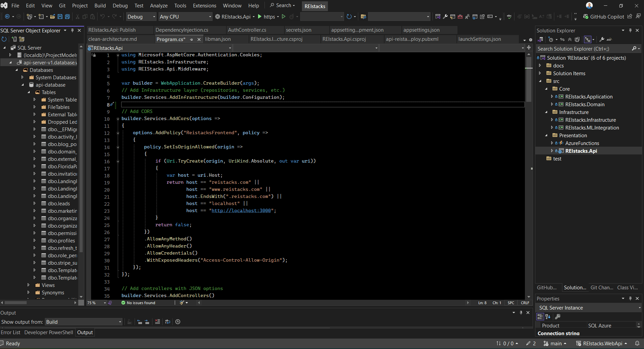Image resolution: width=644 pixels, height=349 pixels.
Task: Toggle auto-hide pin on SQL Server Object Explorer
Action: [72, 30]
